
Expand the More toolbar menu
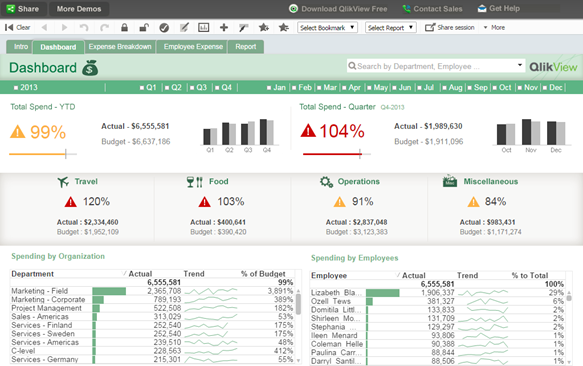click(x=494, y=28)
